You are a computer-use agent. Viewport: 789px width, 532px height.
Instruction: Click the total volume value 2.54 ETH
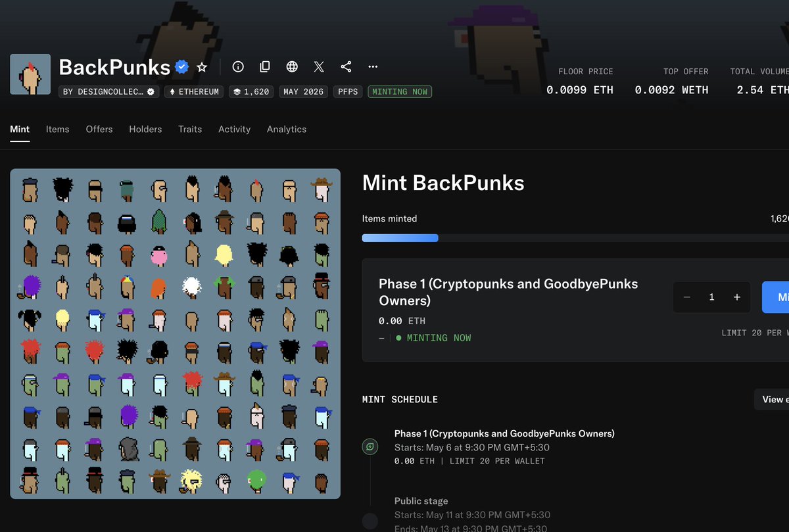click(x=763, y=89)
